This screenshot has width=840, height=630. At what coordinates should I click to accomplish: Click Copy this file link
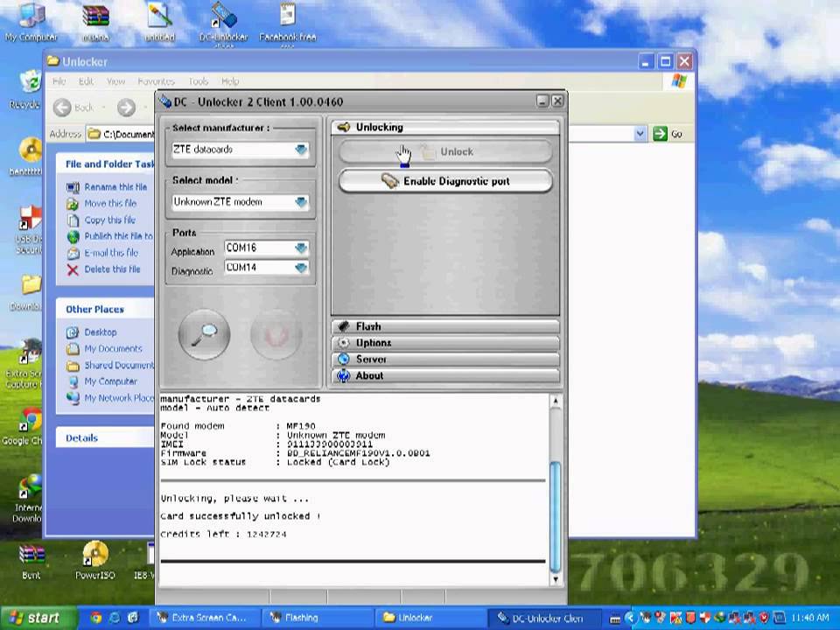110,220
